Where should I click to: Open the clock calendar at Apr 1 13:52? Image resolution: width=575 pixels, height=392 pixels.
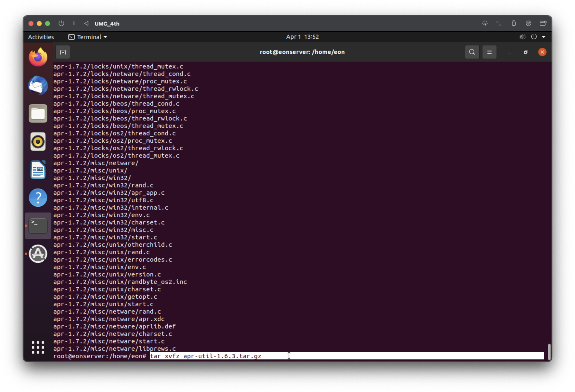(302, 37)
